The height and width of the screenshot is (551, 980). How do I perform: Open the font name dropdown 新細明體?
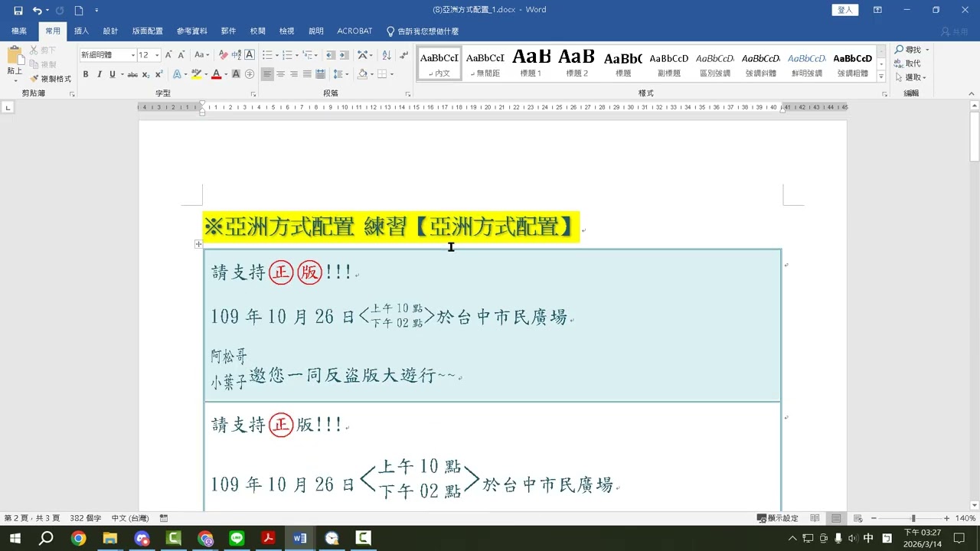pos(132,55)
